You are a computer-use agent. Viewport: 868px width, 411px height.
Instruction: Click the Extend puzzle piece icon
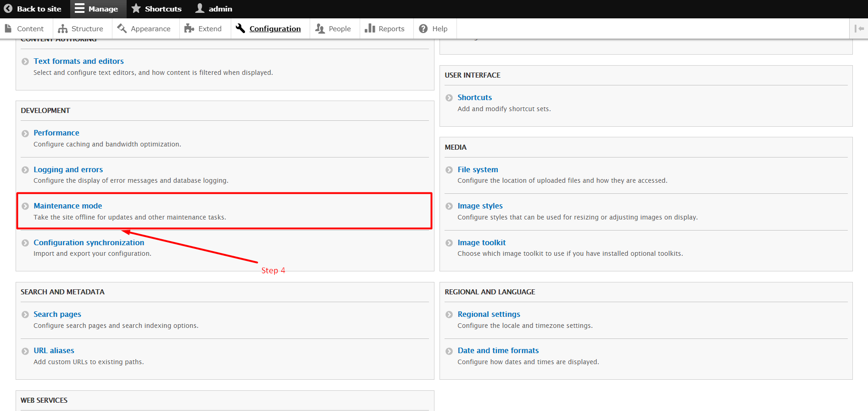coord(189,28)
